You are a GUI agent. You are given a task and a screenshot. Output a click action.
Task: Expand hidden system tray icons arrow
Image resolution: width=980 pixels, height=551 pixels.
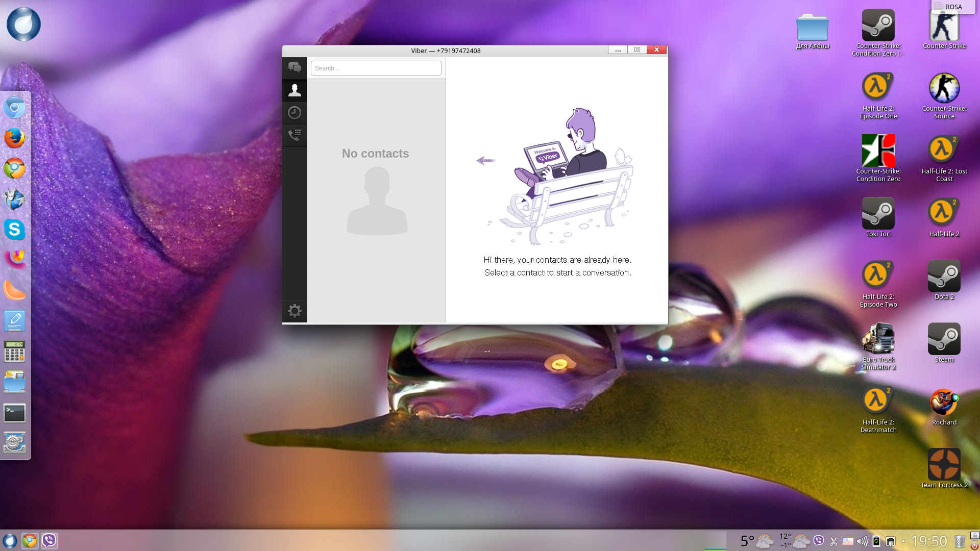click(x=903, y=541)
